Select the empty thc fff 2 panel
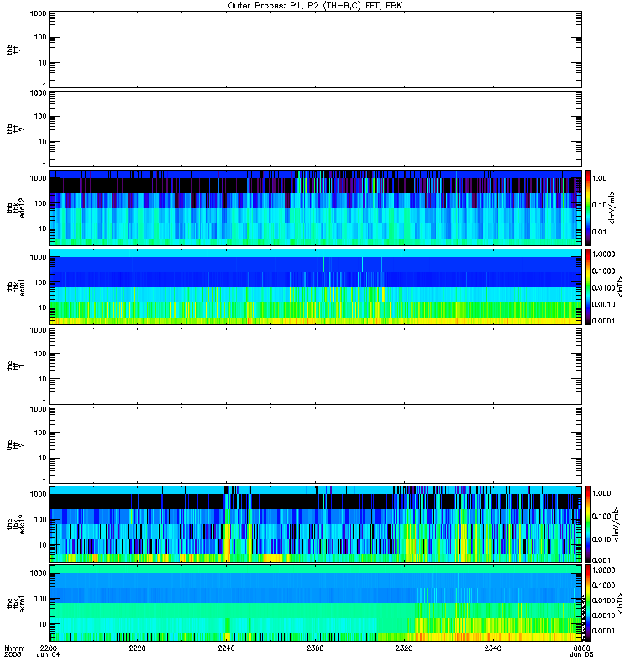The width and height of the screenshot is (630, 672). tap(315, 445)
